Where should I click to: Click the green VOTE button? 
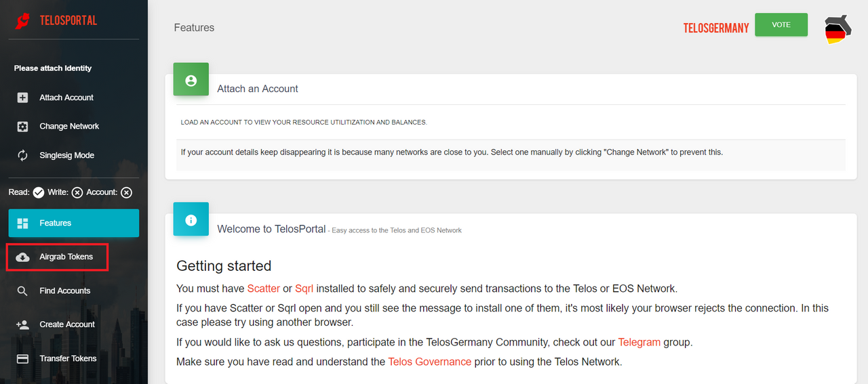[781, 24]
